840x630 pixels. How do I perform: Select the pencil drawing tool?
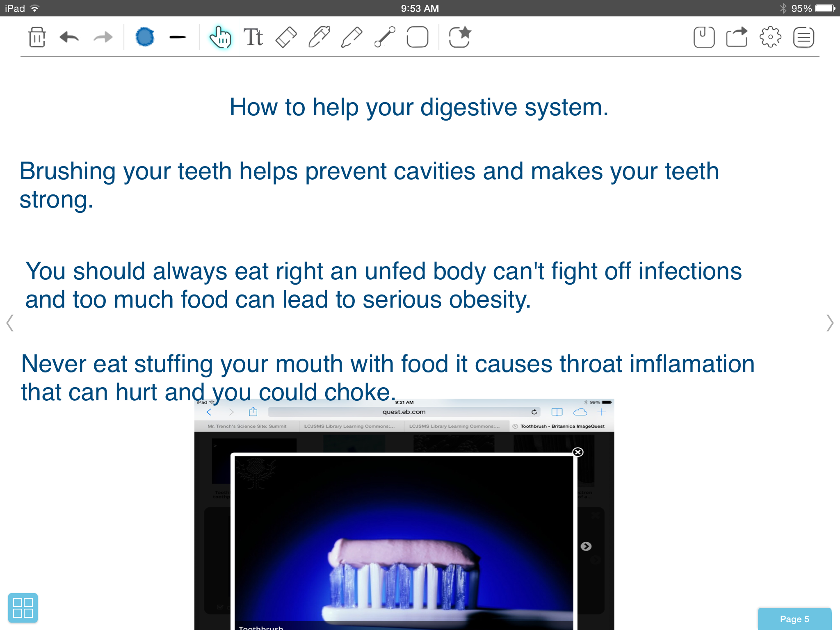[352, 37]
